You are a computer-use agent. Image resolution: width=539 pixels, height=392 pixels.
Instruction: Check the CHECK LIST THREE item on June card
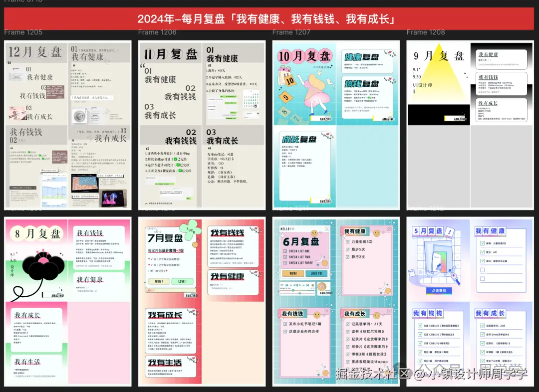tap(285, 262)
